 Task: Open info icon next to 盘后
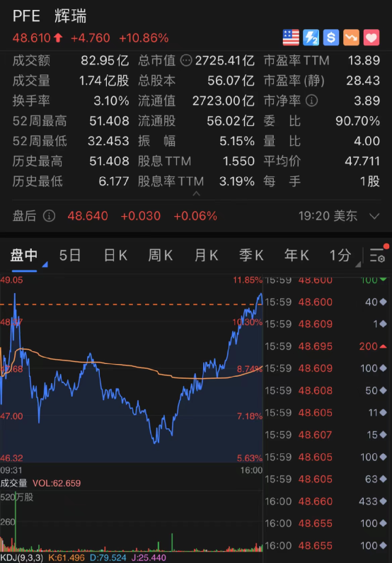point(49,216)
